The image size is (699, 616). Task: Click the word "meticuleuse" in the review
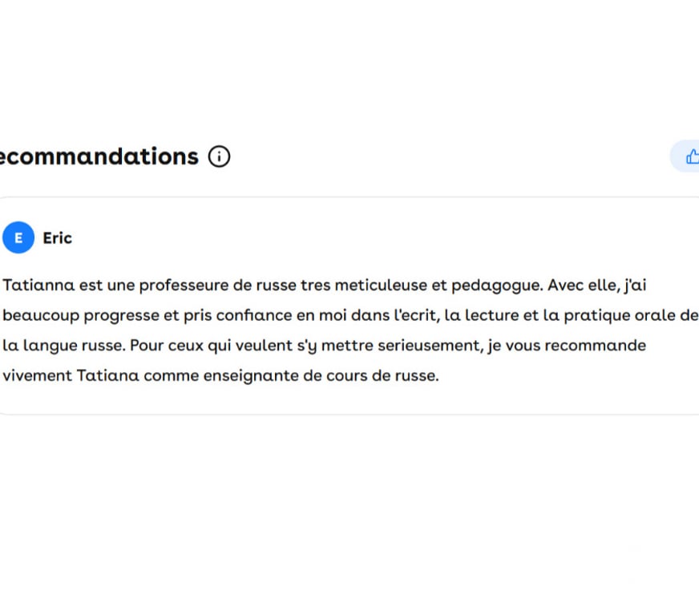379,286
